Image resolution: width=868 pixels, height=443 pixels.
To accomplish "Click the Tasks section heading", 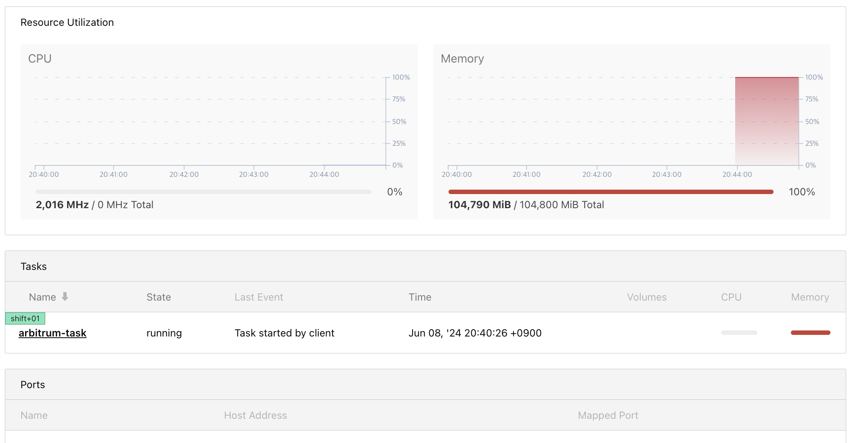I will [x=34, y=266].
